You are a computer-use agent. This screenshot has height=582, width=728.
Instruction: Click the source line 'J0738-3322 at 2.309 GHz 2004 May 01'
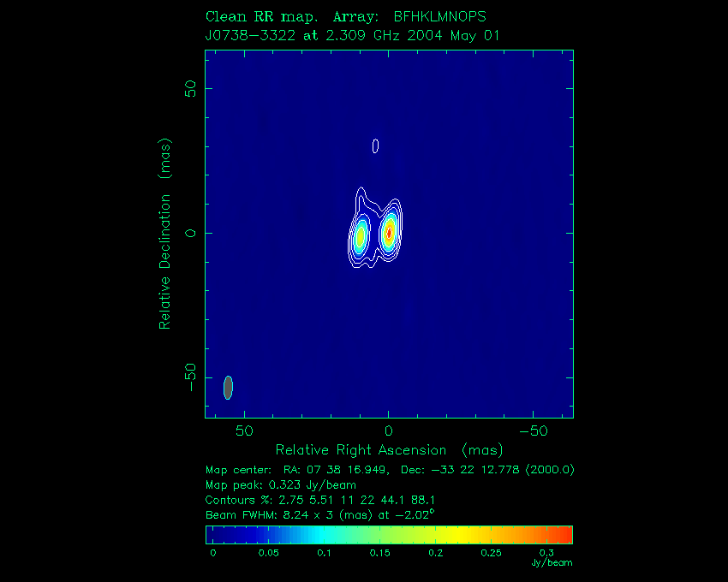(x=352, y=35)
